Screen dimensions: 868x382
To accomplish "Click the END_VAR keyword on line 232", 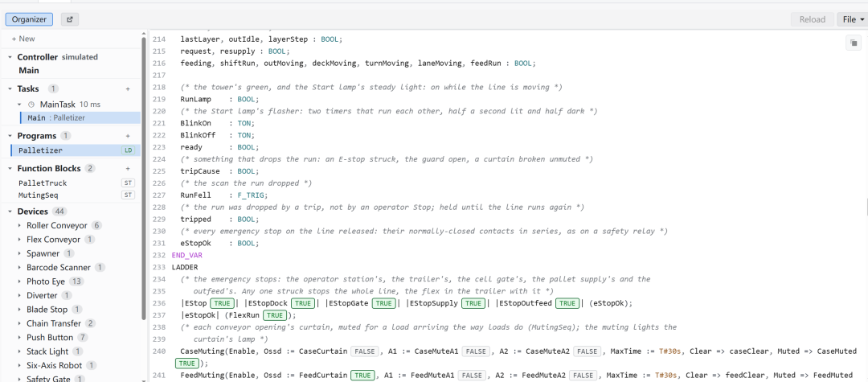I will coord(187,255).
